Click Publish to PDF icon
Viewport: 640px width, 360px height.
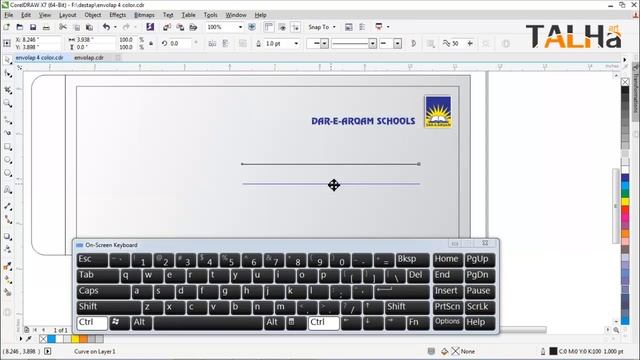(x=193, y=27)
